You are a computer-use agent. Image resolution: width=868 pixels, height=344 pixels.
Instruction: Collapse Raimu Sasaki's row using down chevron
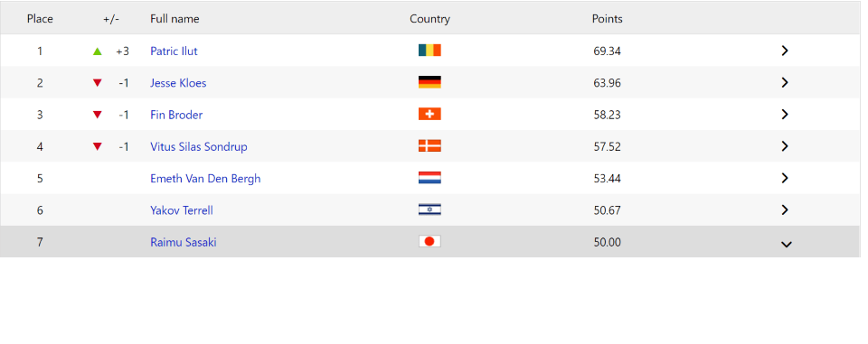[x=786, y=244]
